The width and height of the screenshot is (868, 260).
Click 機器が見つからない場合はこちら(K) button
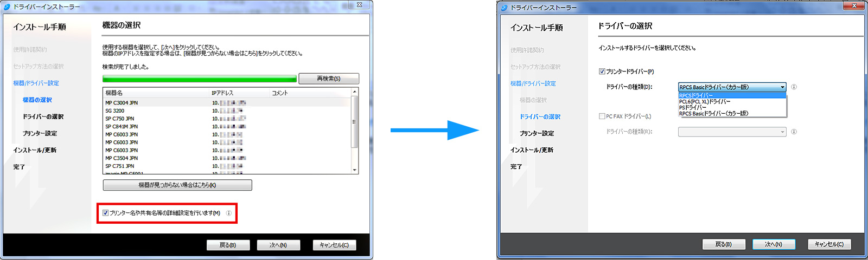(x=177, y=185)
